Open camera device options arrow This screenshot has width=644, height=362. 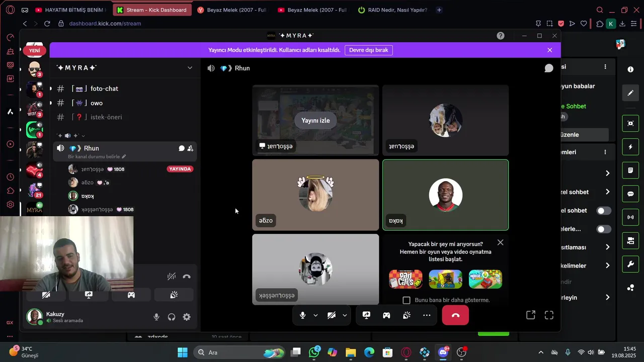pos(345,315)
